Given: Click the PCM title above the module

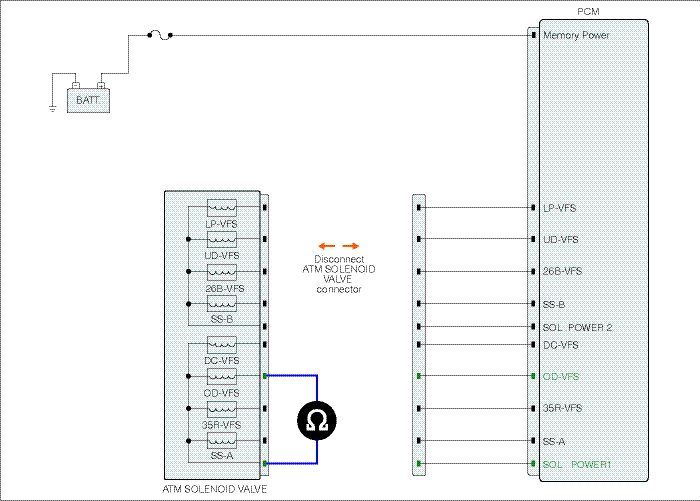Looking at the screenshot, I should coord(588,12).
